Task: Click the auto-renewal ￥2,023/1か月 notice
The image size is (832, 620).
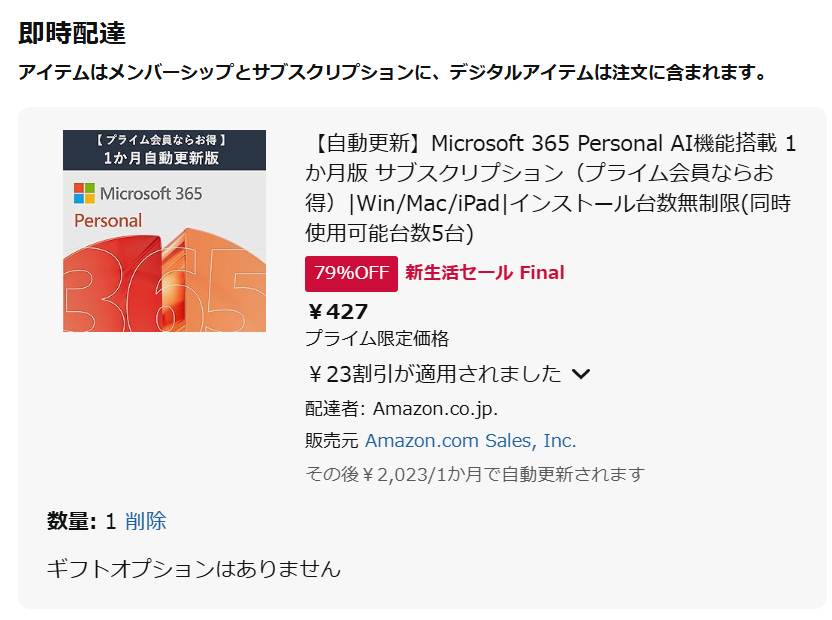Action: (475, 474)
